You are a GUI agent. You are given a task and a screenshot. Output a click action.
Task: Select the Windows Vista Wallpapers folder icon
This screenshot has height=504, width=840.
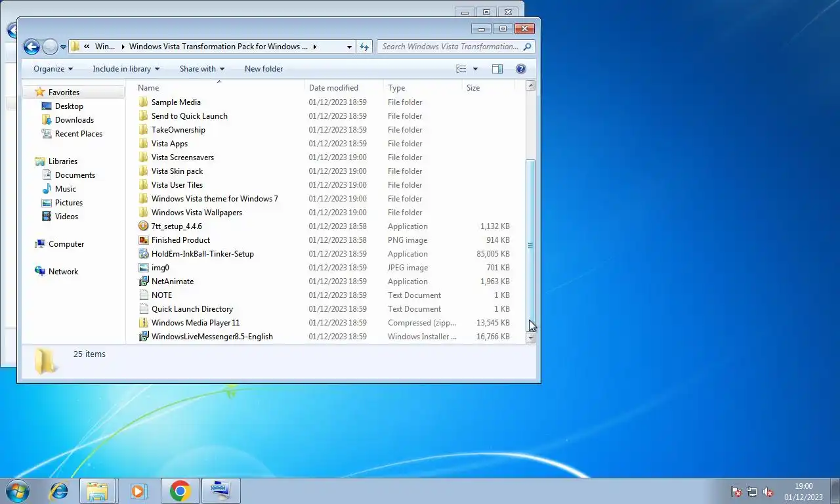point(144,213)
